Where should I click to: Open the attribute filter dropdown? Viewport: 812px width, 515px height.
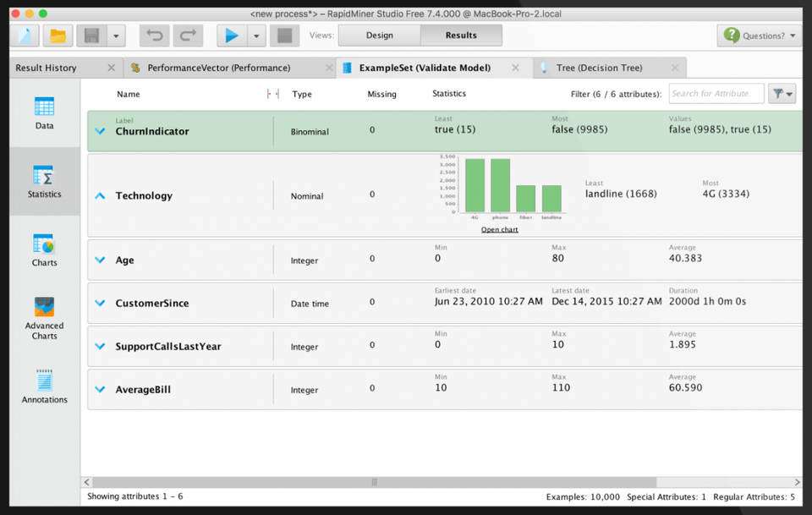tap(782, 94)
